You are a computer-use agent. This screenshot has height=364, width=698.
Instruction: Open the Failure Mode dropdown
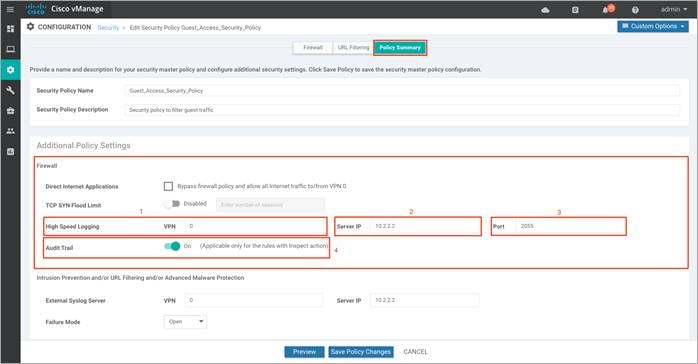[185, 321]
